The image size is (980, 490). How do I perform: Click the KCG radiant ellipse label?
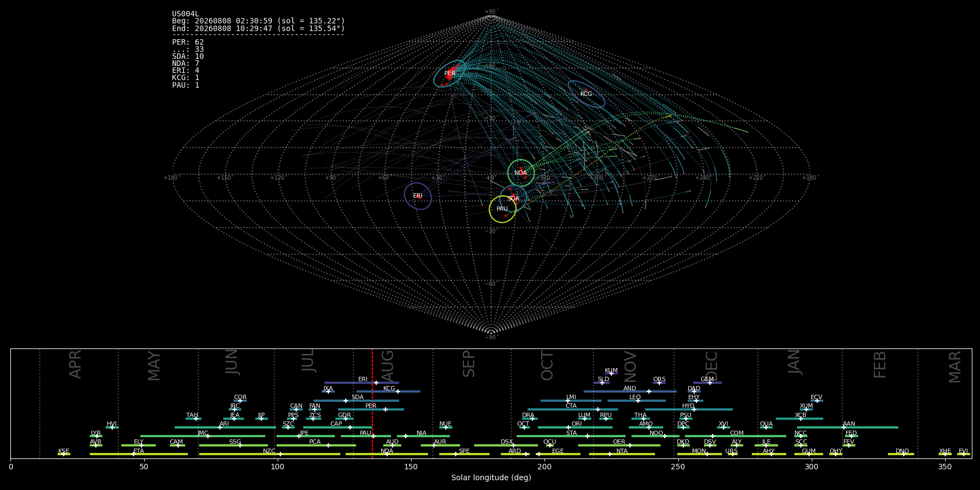[x=586, y=94]
